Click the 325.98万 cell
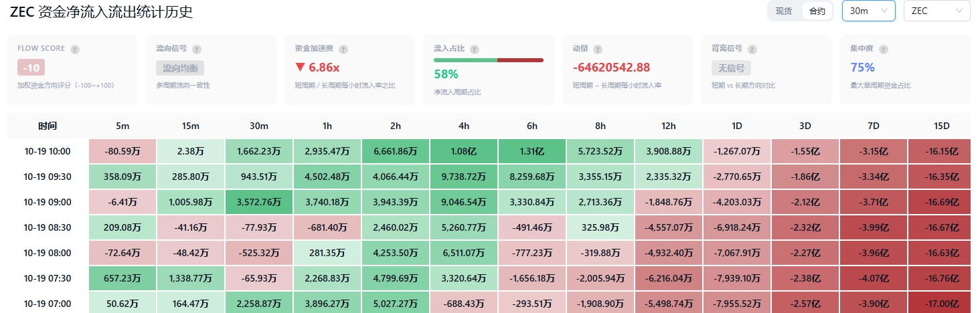The height and width of the screenshot is (313, 980). point(600,228)
